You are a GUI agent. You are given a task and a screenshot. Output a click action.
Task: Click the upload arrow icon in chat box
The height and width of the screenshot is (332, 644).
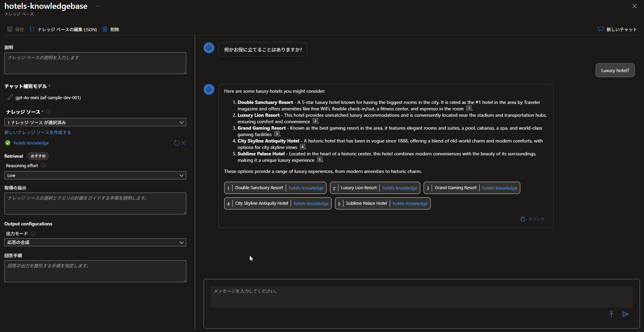point(611,314)
